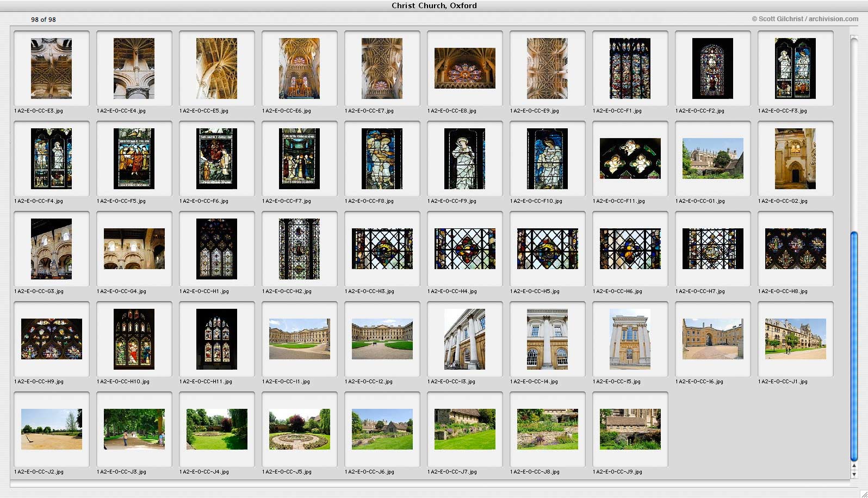This screenshot has width=868, height=498.
Task: Open thumbnail 1A2-E-0-CC-G1.jpg exterior view
Action: point(713,159)
